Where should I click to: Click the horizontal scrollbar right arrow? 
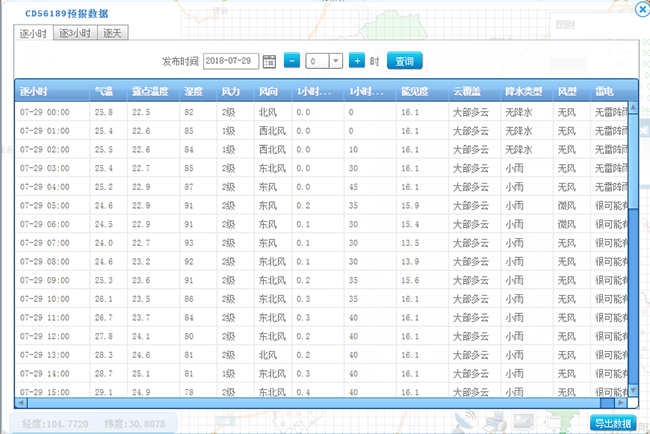pos(621,402)
